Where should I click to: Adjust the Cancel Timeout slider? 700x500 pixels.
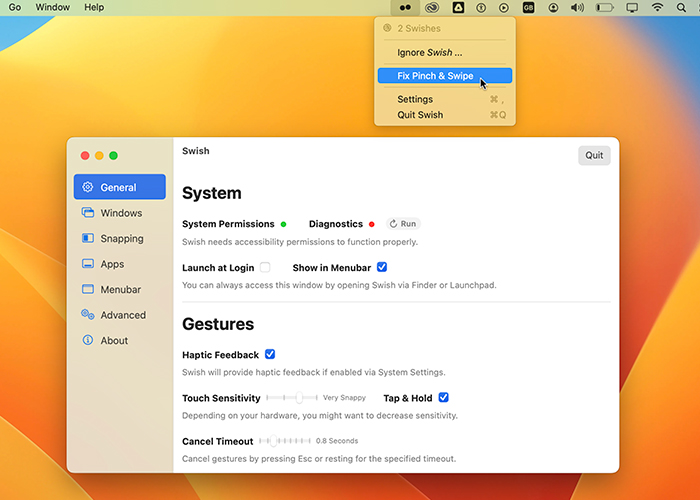(x=285, y=441)
